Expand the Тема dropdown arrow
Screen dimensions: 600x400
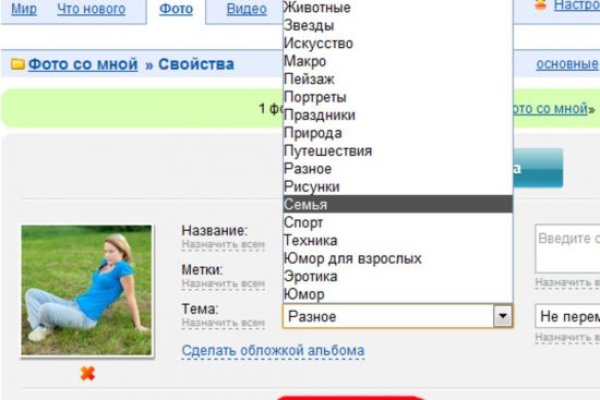tap(503, 316)
